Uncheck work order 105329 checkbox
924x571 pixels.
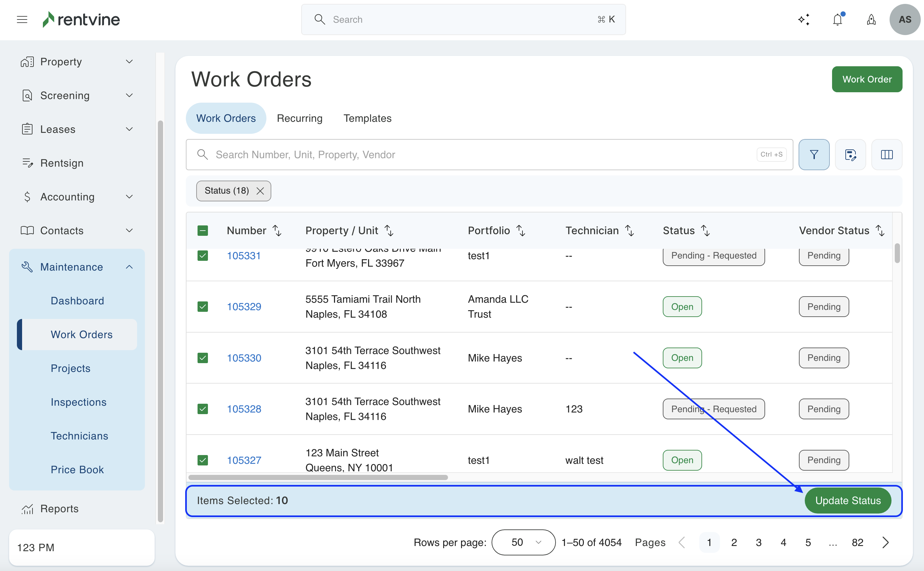click(203, 306)
